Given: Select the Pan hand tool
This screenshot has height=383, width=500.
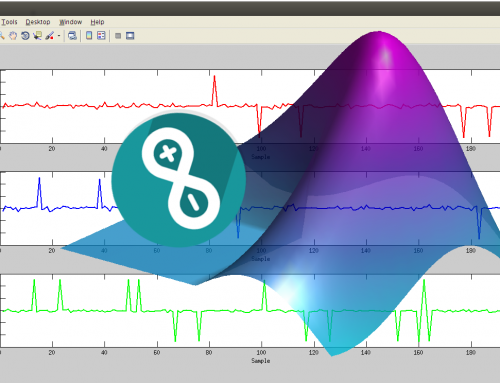Looking at the screenshot, I should (13, 36).
